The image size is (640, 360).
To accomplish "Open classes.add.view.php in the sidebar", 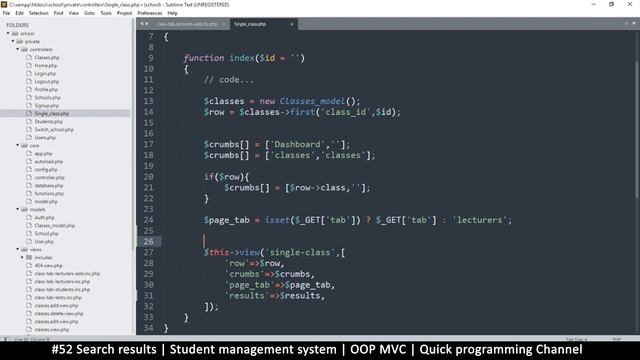I will pos(56,306).
